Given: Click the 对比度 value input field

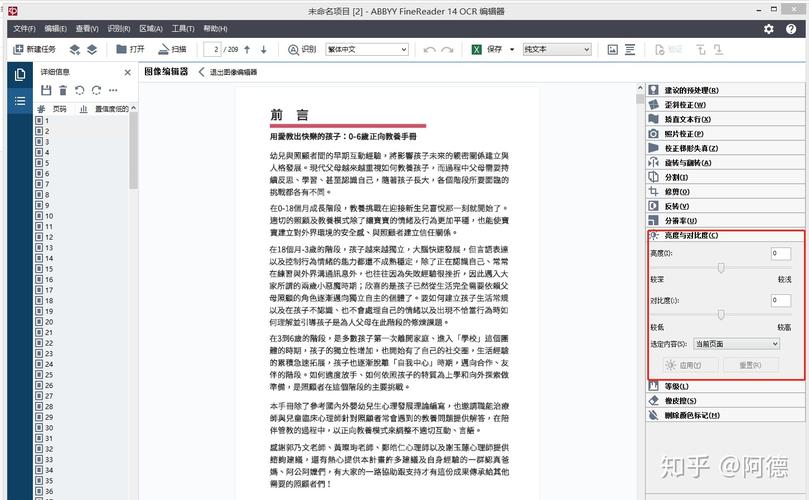Looking at the screenshot, I should (781, 300).
